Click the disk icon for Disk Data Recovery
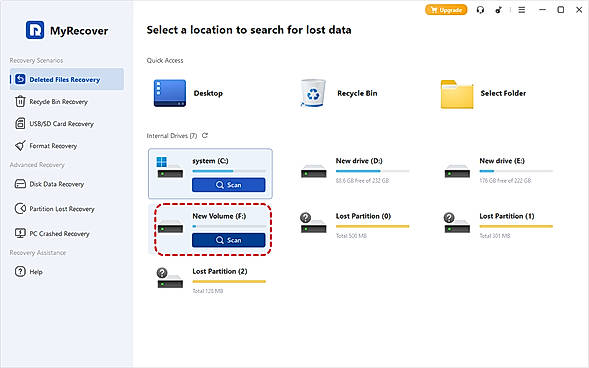This screenshot has width=589, height=368. pos(20,184)
